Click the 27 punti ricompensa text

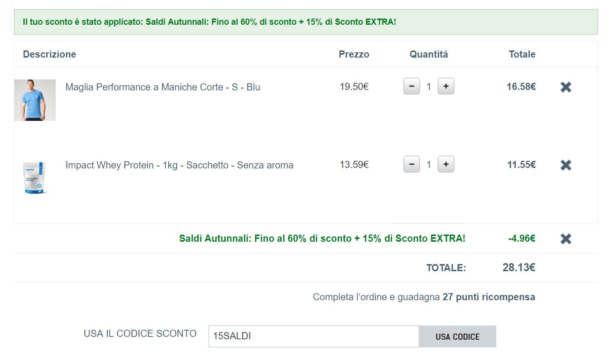[x=488, y=297]
